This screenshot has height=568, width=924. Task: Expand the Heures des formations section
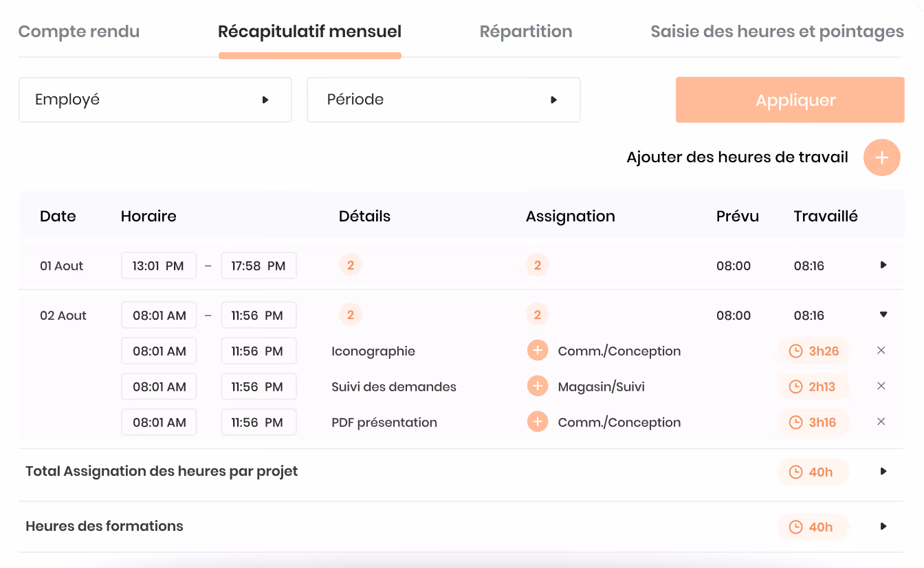(x=883, y=527)
